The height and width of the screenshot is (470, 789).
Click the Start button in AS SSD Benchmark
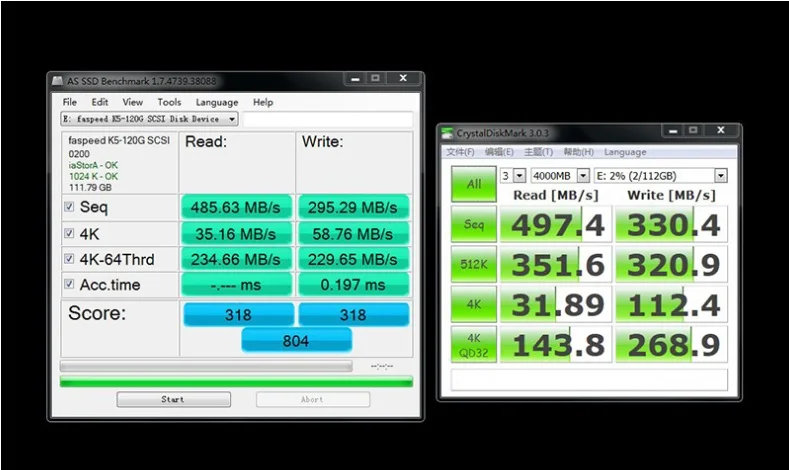[x=174, y=399]
